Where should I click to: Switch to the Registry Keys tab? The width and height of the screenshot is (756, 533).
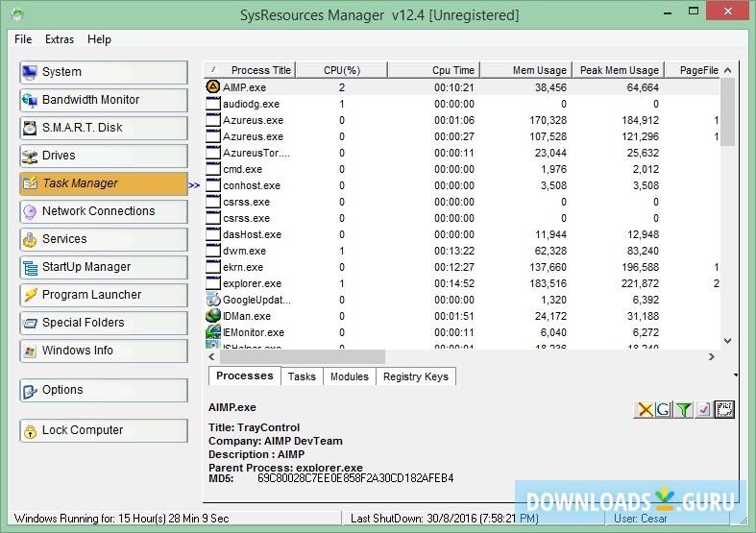pos(416,376)
